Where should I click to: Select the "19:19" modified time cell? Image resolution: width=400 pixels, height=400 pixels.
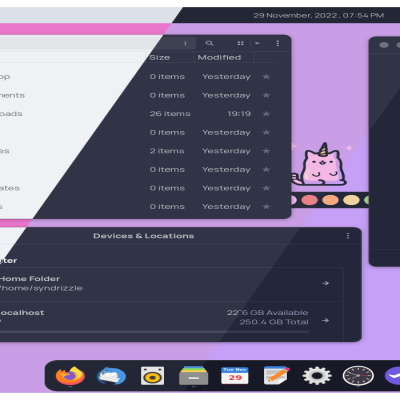tap(239, 114)
